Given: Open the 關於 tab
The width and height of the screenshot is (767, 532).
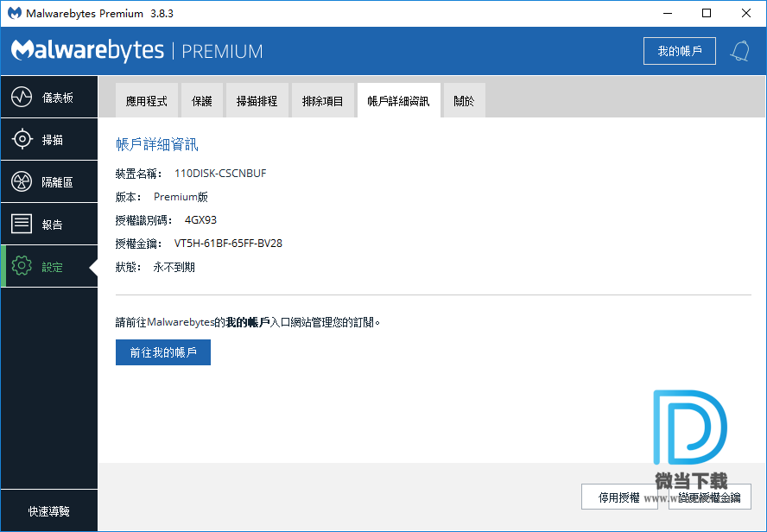Looking at the screenshot, I should tap(464, 101).
